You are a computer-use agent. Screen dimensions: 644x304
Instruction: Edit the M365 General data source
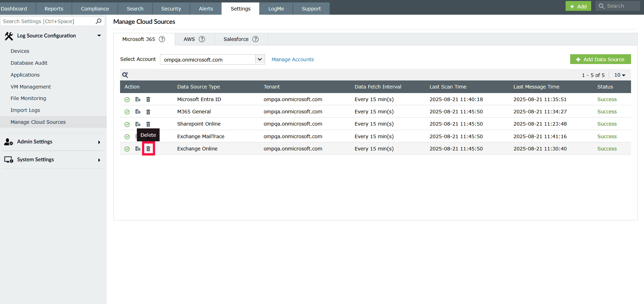click(138, 112)
